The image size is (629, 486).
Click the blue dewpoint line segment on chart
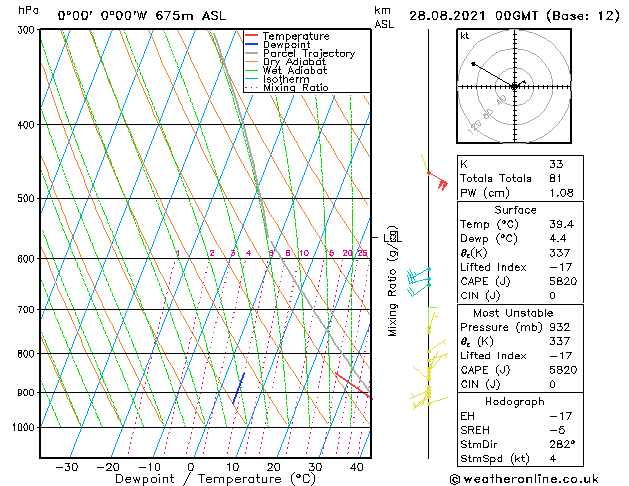[239, 386]
